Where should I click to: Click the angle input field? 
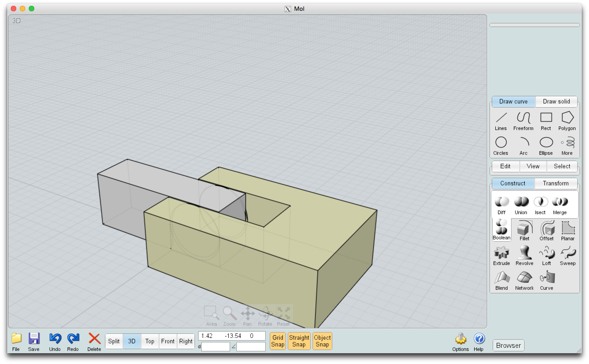(x=251, y=346)
